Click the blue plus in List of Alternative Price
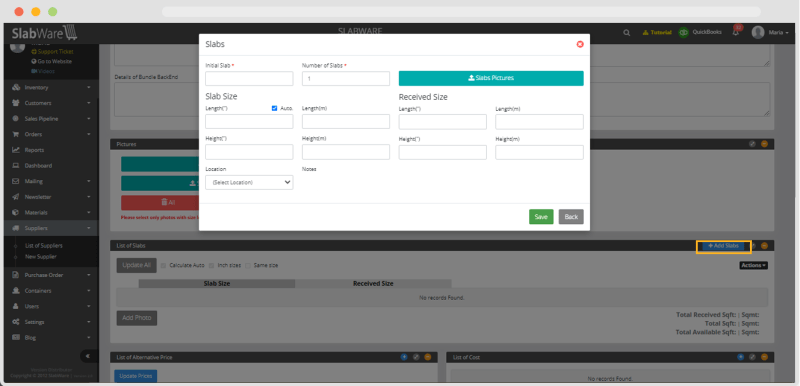This screenshot has height=386, width=800. click(x=404, y=357)
